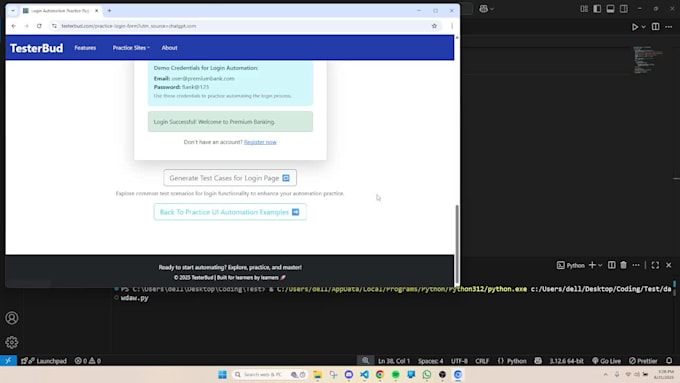Viewport: 680px width, 383px height.
Task: Open VS Code Copilot icon
Action: (484, 9)
